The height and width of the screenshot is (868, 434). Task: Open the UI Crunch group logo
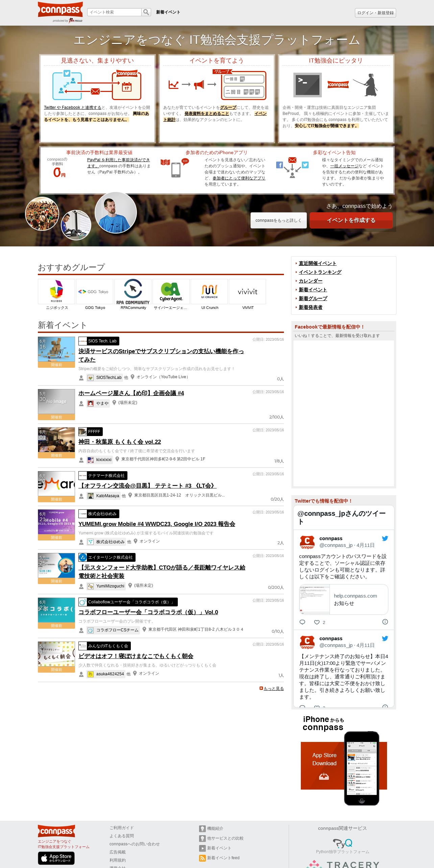(x=209, y=291)
